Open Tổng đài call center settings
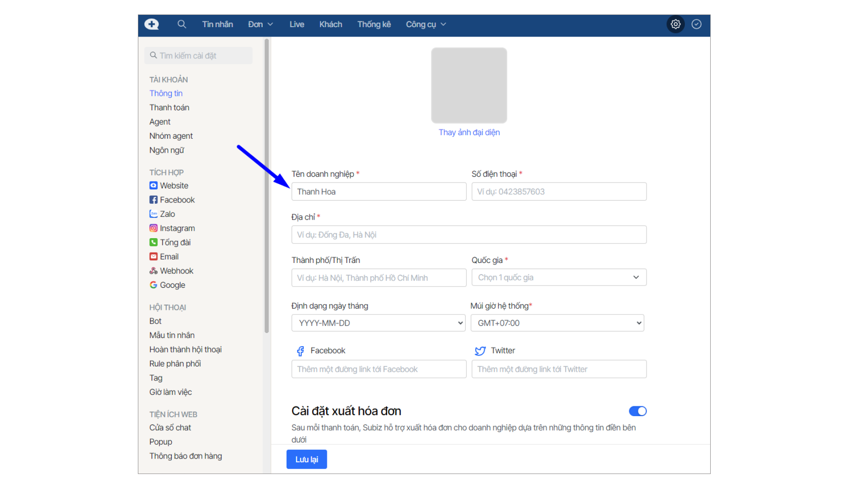868x488 pixels. tap(175, 243)
